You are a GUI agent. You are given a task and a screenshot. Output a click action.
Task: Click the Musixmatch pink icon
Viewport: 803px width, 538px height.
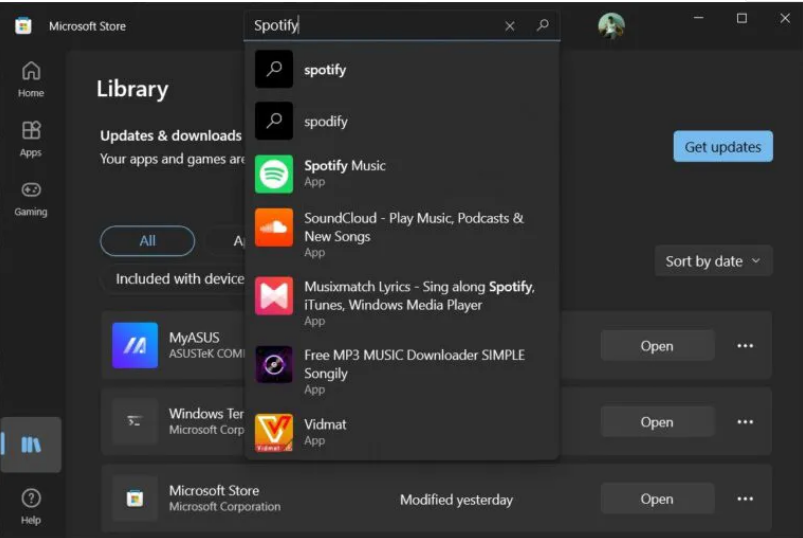(x=274, y=296)
